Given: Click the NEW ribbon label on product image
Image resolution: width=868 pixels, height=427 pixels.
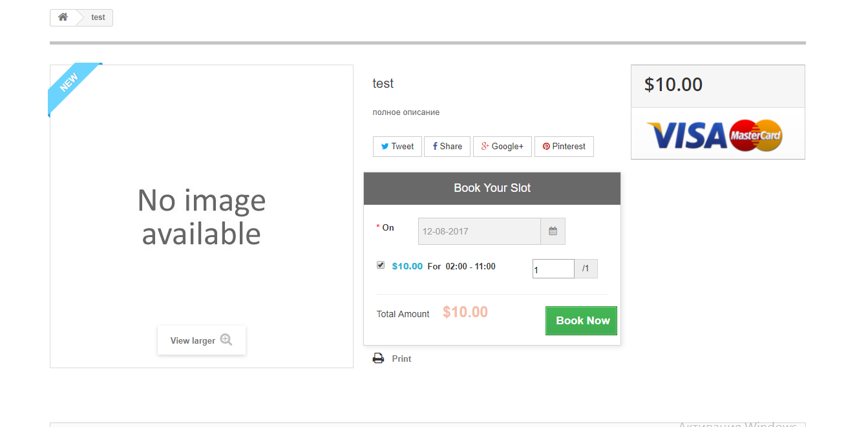Looking at the screenshot, I should pyautogui.click(x=69, y=83).
